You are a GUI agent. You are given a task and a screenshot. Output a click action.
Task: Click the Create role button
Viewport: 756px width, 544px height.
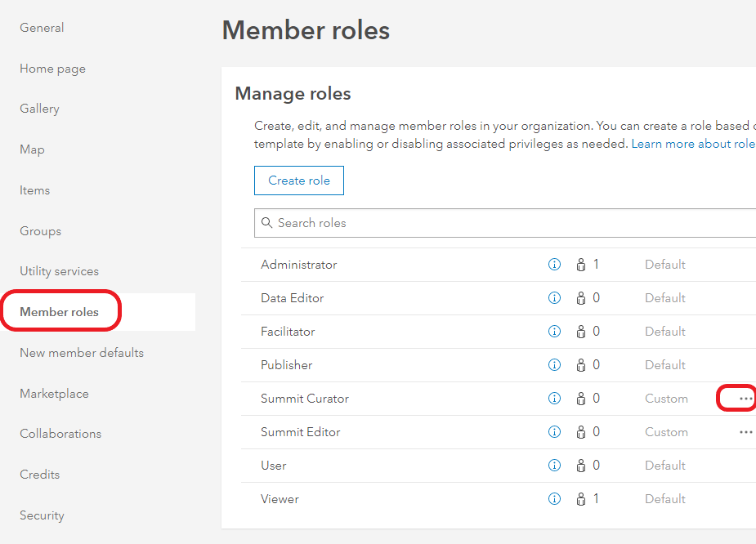click(299, 181)
